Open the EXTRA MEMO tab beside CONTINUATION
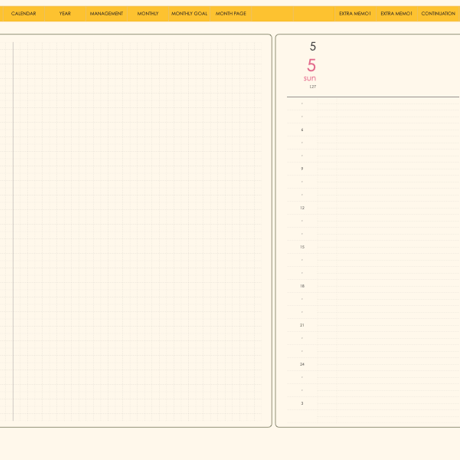 pos(396,14)
